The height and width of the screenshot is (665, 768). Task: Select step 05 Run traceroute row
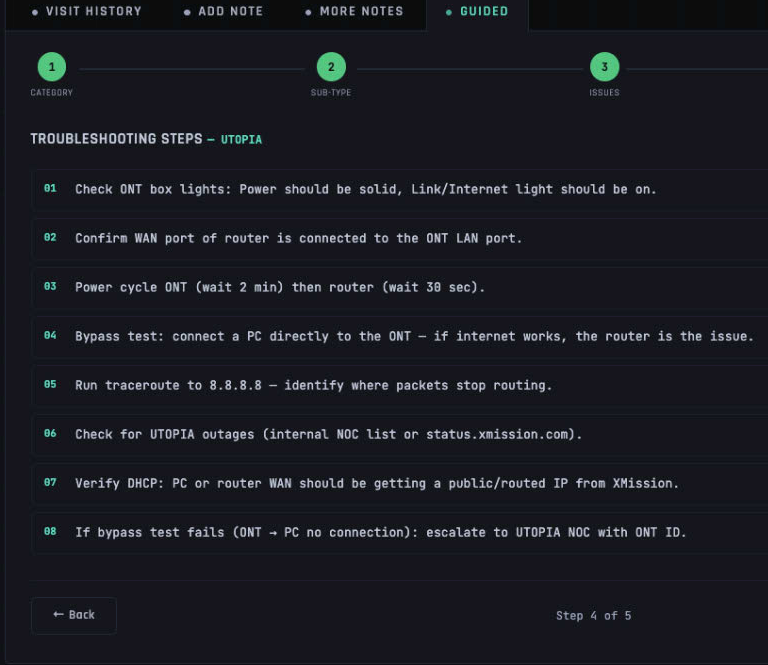(x=313, y=385)
